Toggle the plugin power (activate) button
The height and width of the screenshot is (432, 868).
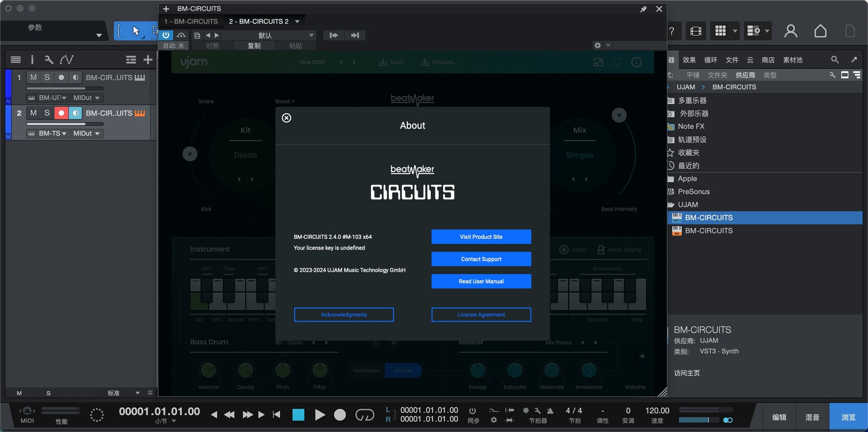click(166, 35)
